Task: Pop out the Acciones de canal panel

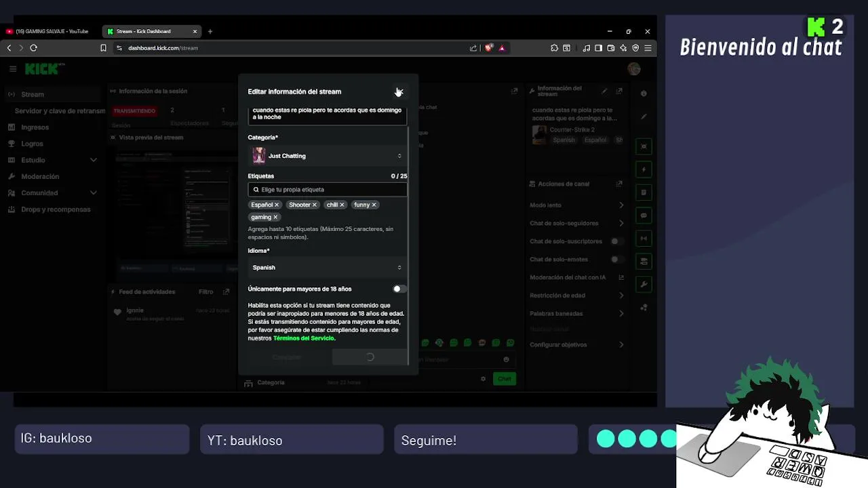Action: click(619, 184)
